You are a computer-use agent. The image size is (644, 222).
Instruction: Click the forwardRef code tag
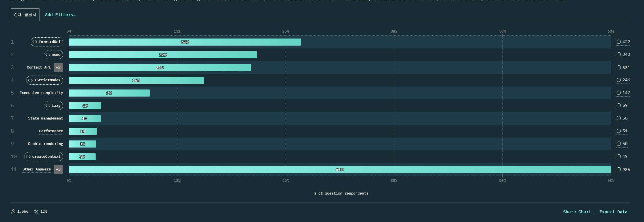coord(47,42)
